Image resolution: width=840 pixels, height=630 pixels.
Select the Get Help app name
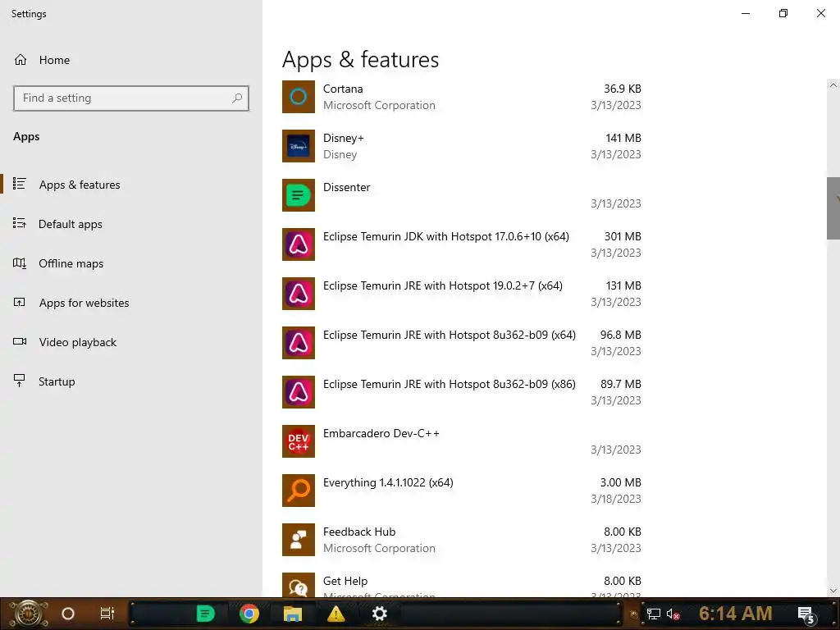[345, 582]
